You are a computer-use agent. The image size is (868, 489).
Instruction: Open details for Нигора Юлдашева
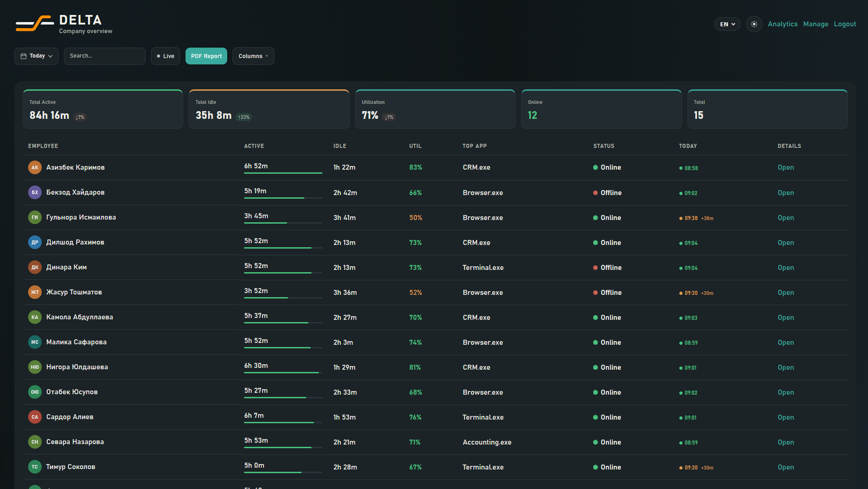[785, 367]
